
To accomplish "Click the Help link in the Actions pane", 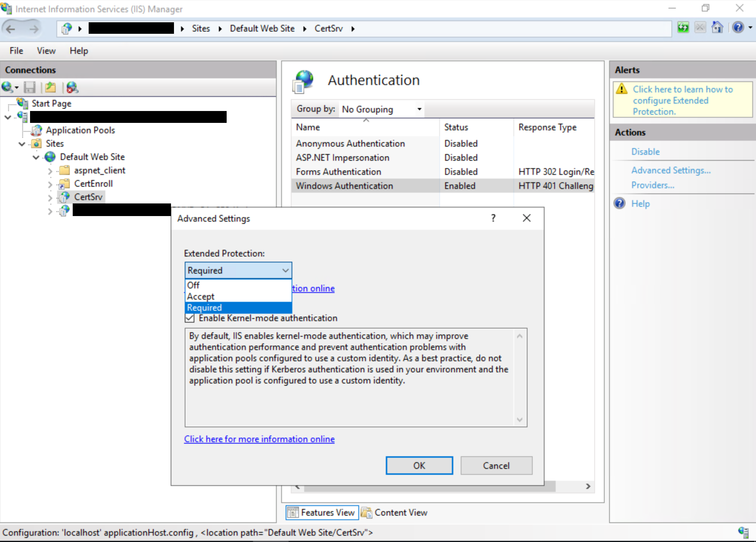I will pos(641,203).
